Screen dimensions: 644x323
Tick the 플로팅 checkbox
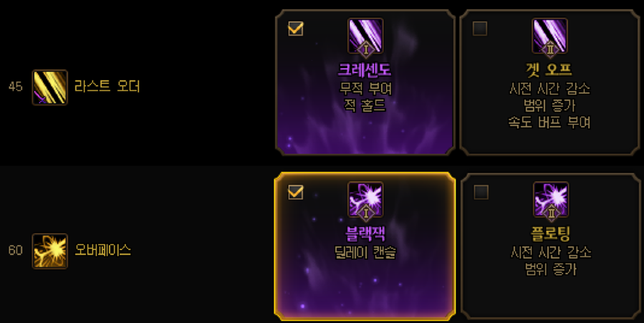481,192
